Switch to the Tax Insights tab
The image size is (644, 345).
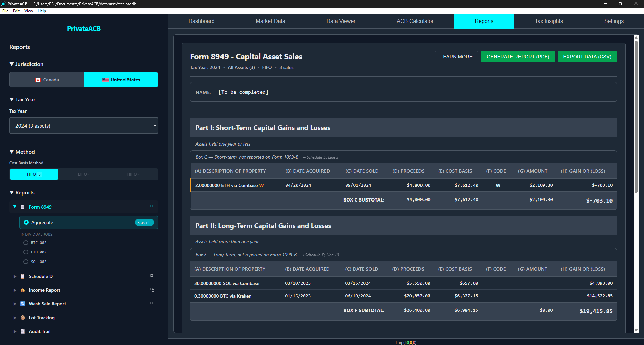(x=548, y=21)
